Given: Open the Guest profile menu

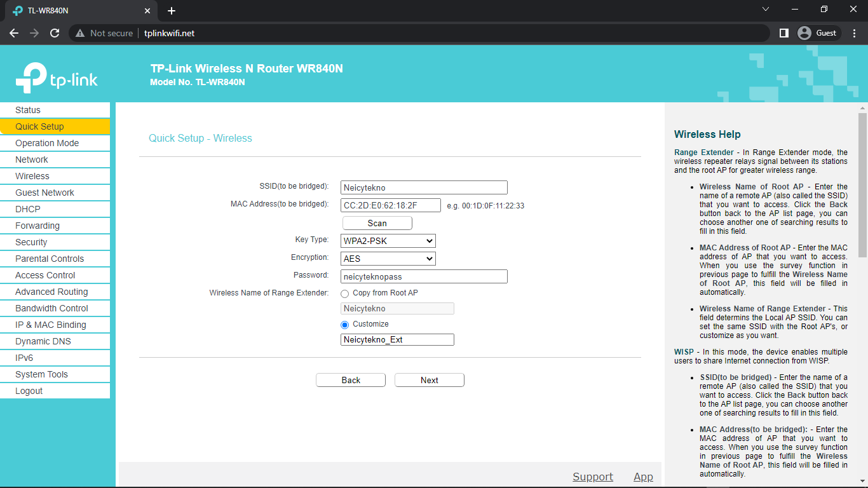Looking at the screenshot, I should 818,33.
